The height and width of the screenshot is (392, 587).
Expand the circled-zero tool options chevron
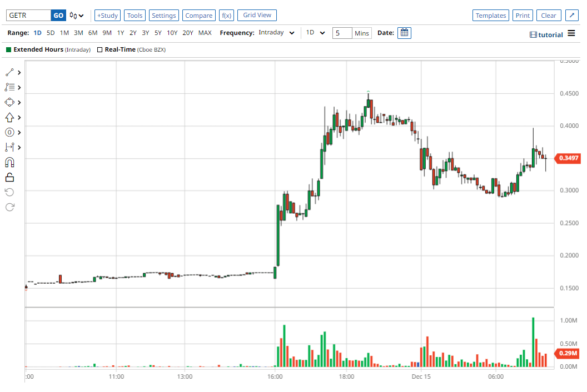tap(19, 132)
